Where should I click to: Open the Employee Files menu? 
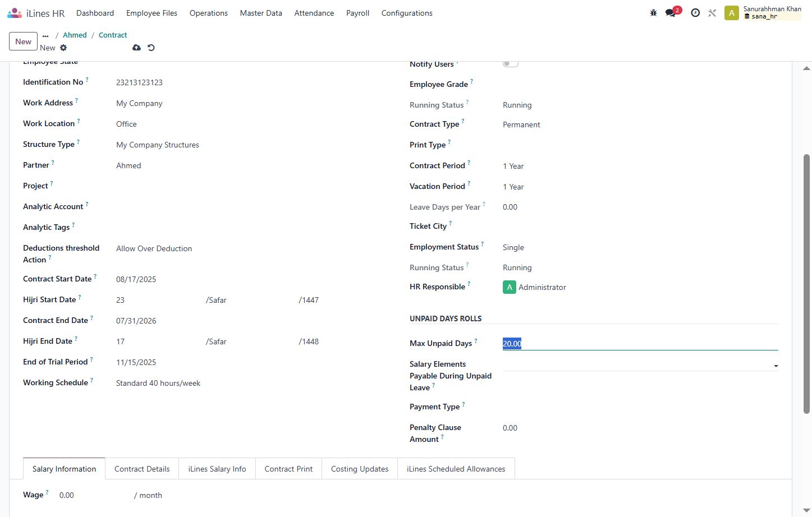coord(152,13)
